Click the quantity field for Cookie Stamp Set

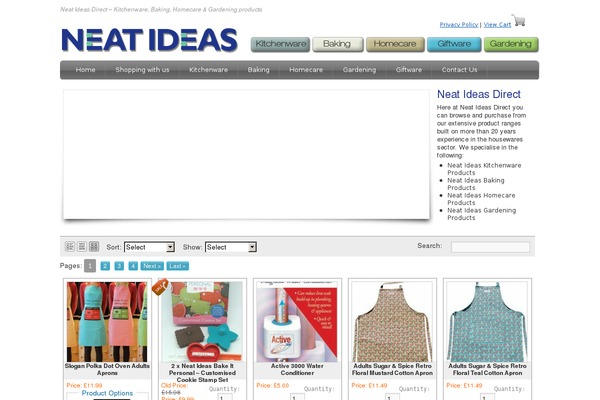pyautogui.click(x=225, y=397)
